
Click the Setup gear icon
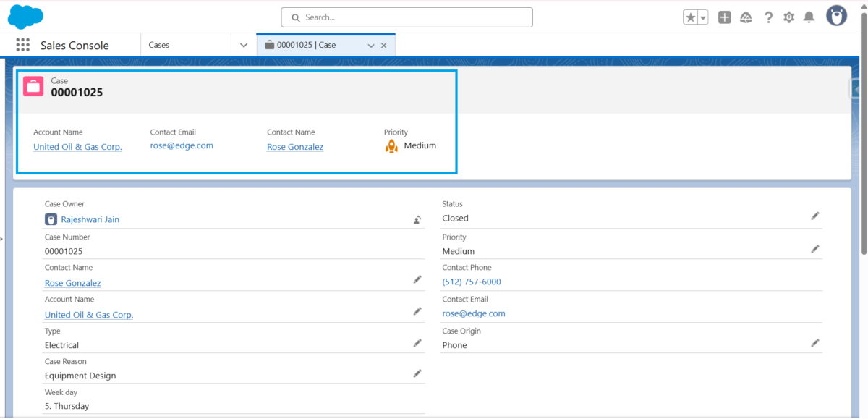(788, 16)
